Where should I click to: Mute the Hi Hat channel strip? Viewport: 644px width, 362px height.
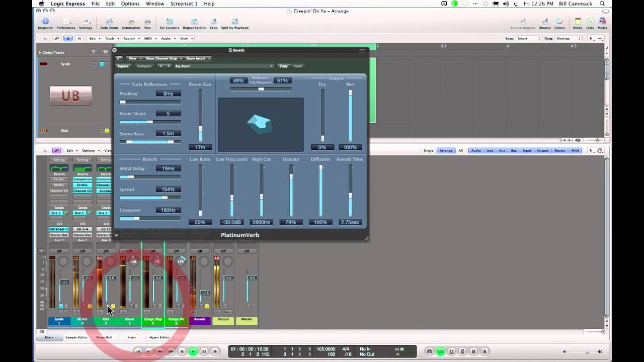coord(84,306)
